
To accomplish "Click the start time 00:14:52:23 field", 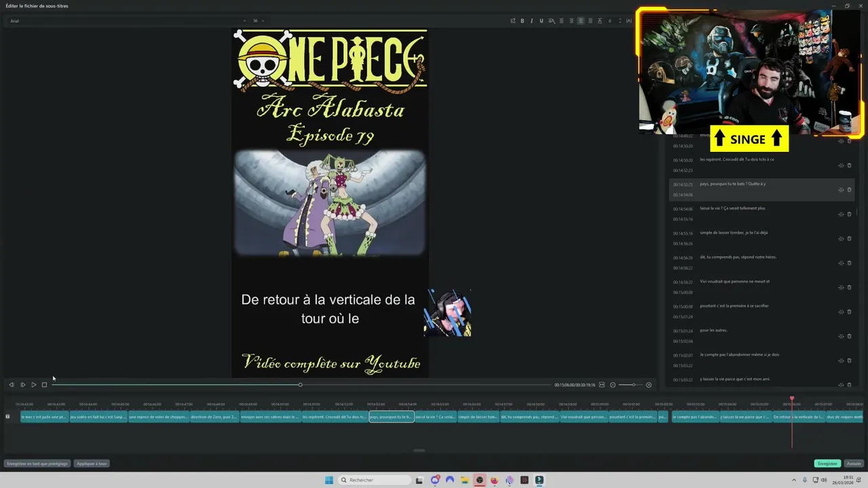I will [x=683, y=184].
